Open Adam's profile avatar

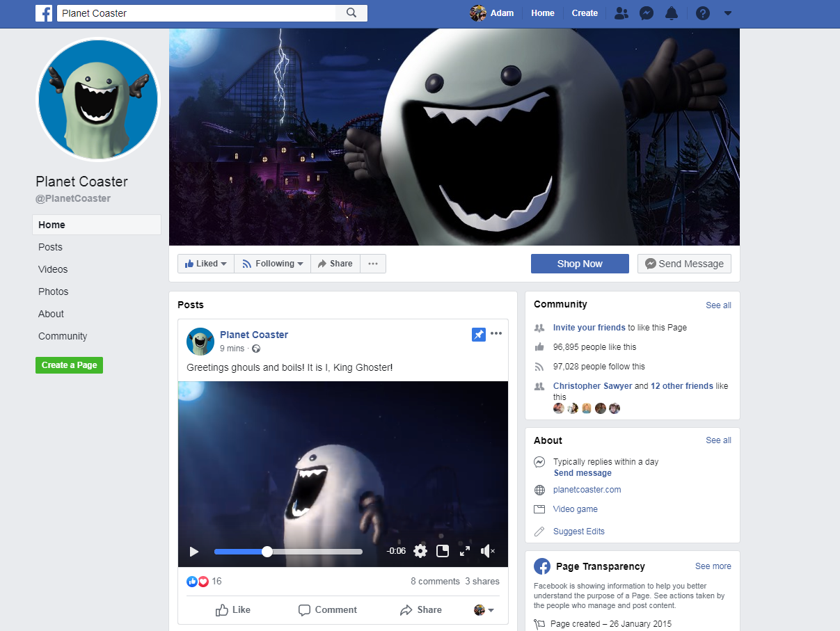pos(478,13)
